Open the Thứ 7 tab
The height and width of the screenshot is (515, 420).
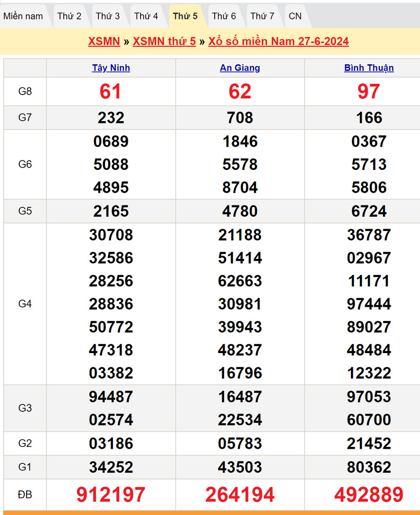click(262, 16)
